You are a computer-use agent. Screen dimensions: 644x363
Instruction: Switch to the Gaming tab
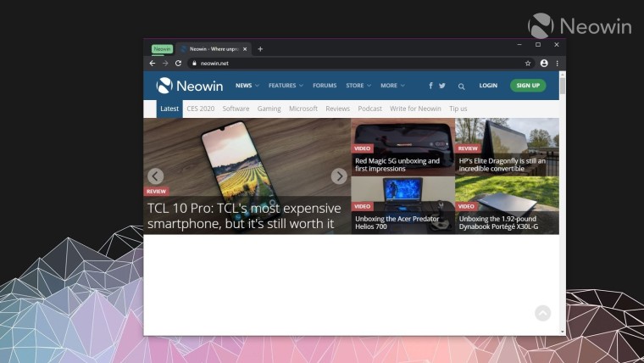tap(269, 109)
